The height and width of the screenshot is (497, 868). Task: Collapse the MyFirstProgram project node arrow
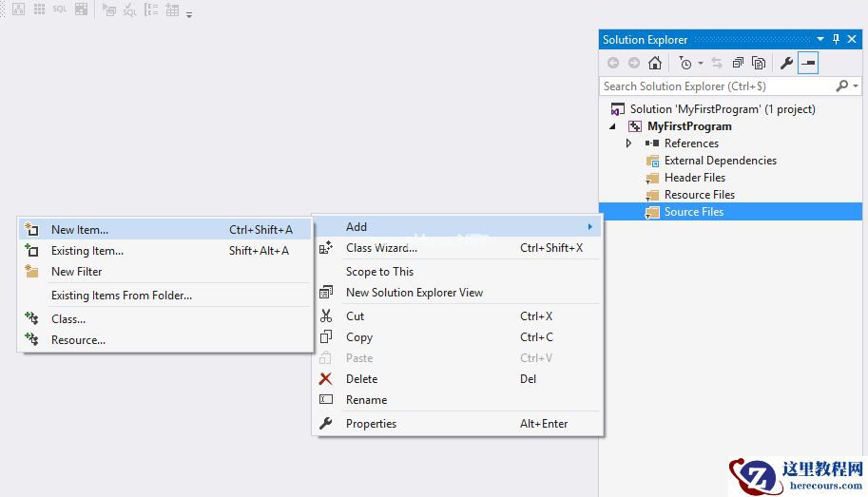click(x=613, y=126)
